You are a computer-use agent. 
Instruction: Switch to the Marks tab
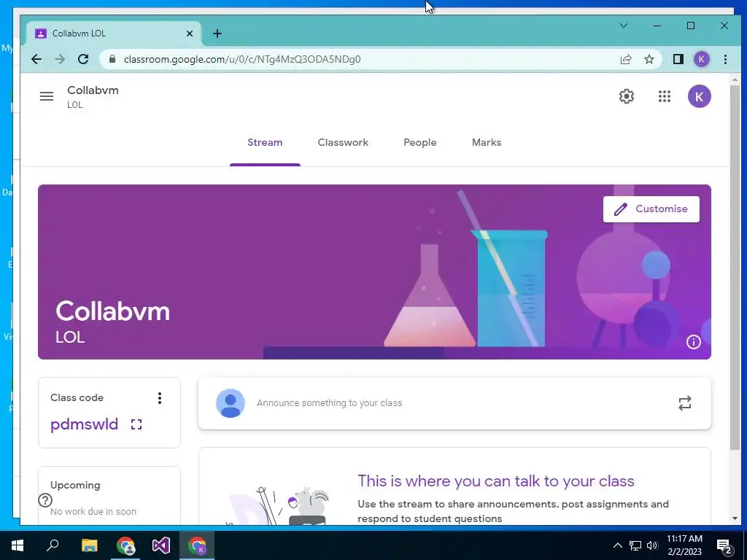tap(487, 142)
